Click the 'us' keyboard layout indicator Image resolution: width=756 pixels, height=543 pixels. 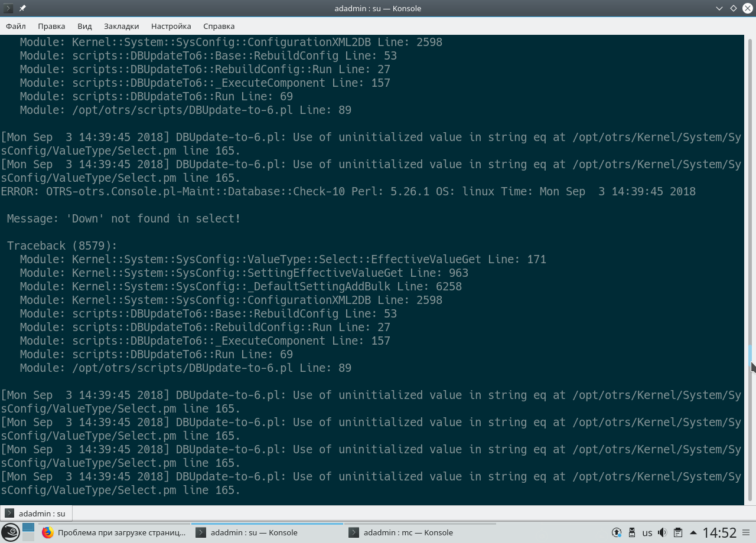click(x=647, y=533)
